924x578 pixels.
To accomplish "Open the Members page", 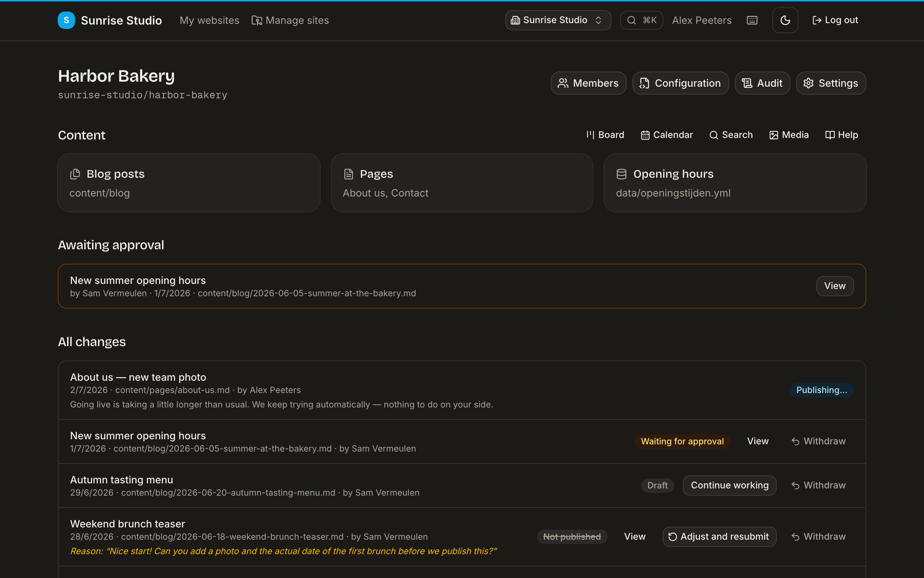I will 588,83.
